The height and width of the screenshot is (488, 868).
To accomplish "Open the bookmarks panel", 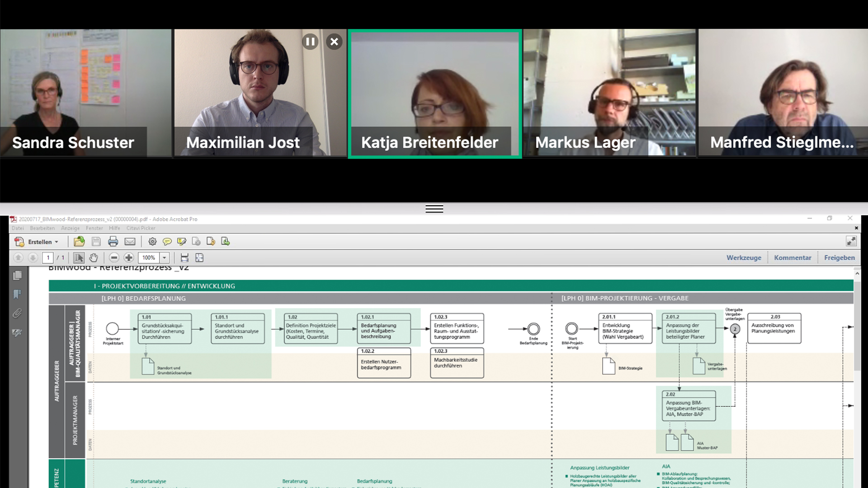I will tap(17, 295).
